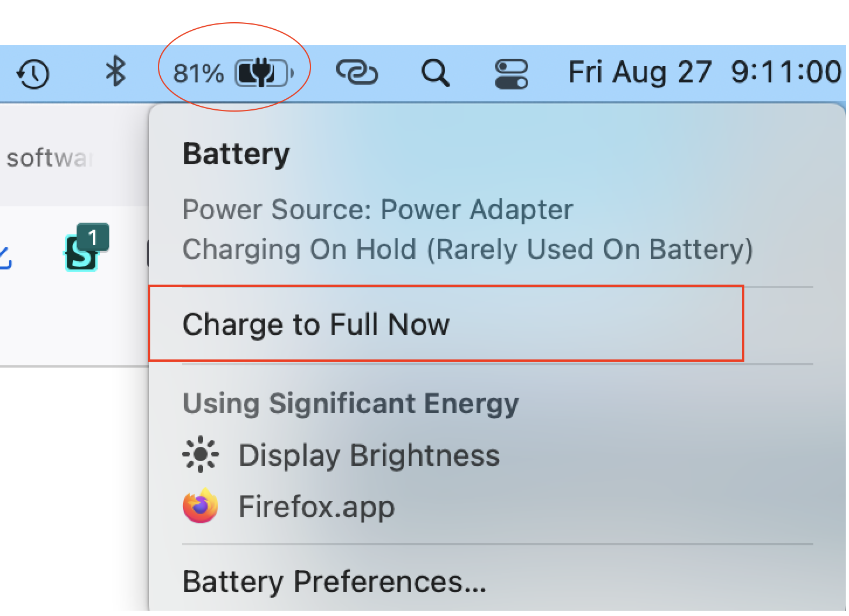Screen dimensions: 849x616
Task: Open the Time Machine menu bar icon
Action: (x=33, y=74)
